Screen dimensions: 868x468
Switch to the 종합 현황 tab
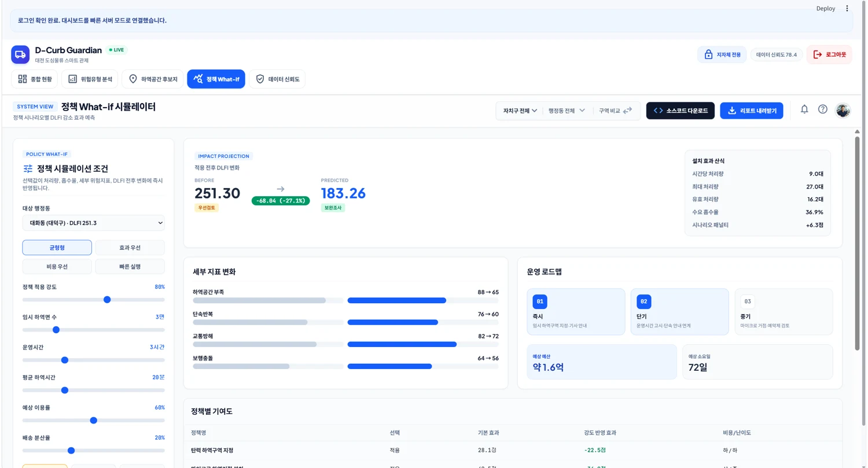point(35,79)
